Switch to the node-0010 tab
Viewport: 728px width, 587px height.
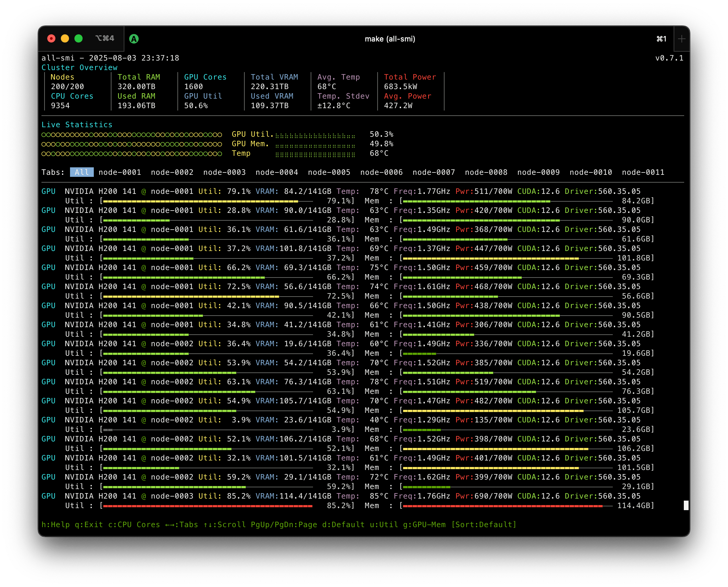[x=591, y=172]
